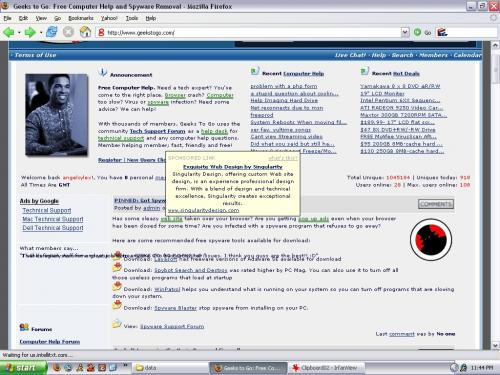Follow the Spyware Support Forum link
The image size is (500, 375).
click(172, 326)
